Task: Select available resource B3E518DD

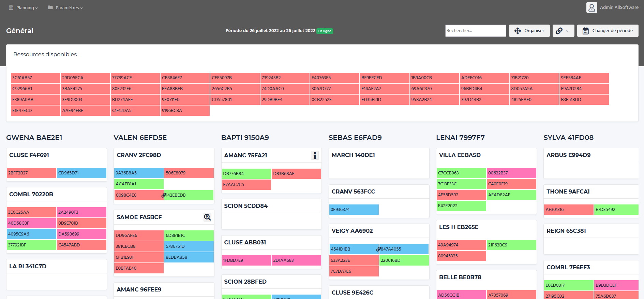Action: [584, 100]
